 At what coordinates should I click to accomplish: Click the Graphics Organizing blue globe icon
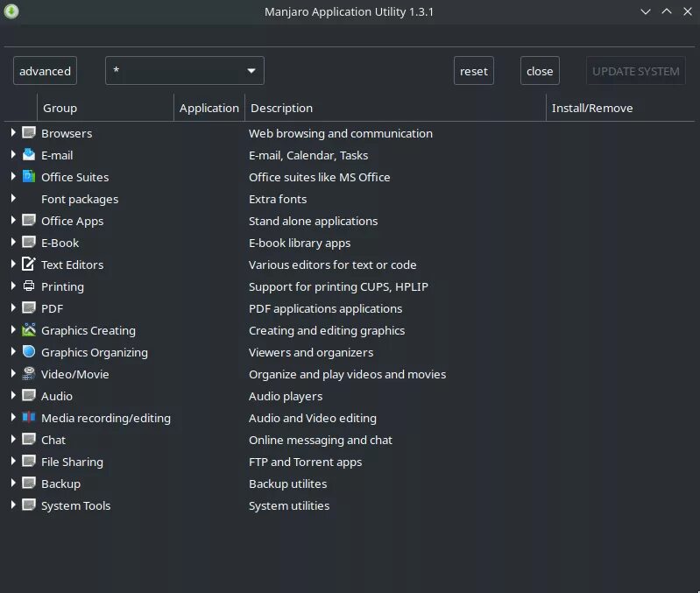tap(29, 352)
